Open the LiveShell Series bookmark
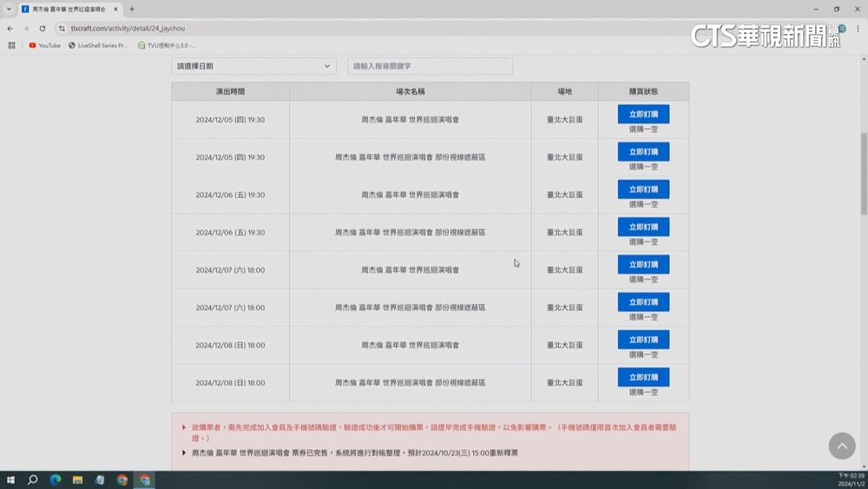868x489 pixels. click(x=97, y=45)
